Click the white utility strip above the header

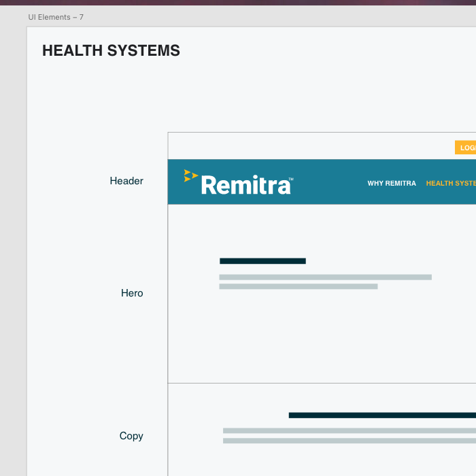[x=306, y=146]
